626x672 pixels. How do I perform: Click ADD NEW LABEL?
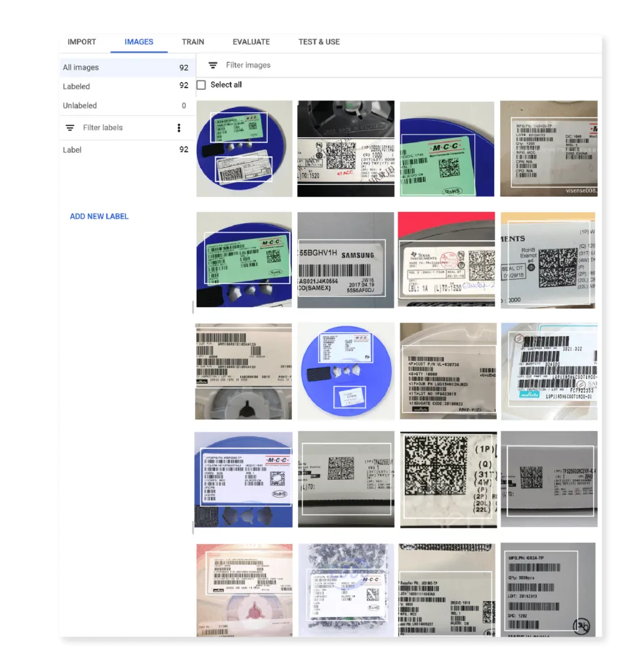click(x=99, y=216)
